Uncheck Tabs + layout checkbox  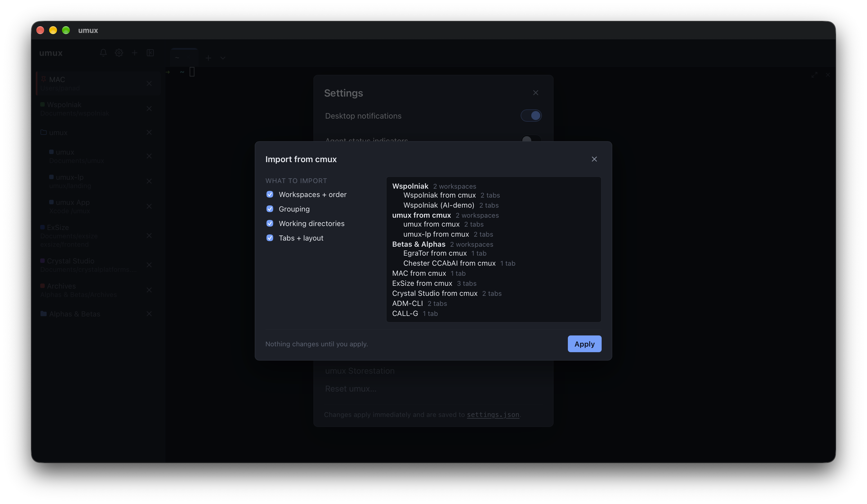click(x=270, y=238)
